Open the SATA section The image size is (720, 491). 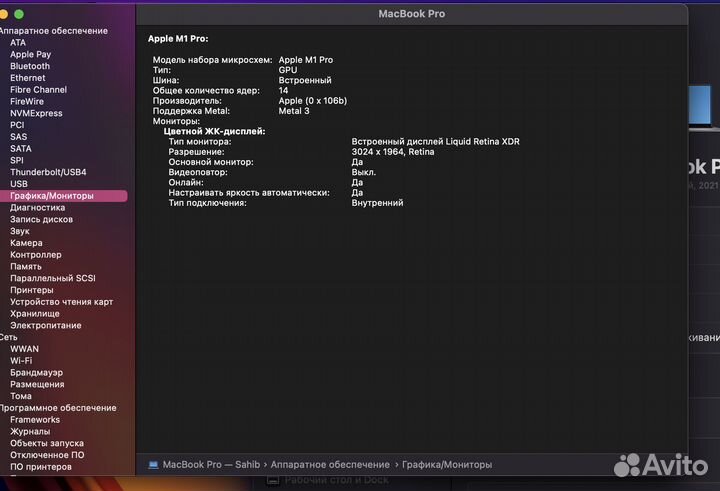click(21, 148)
